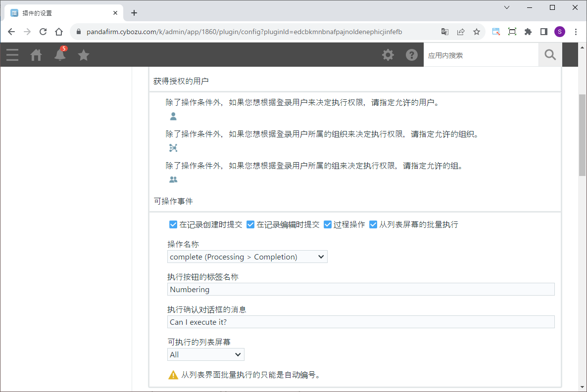Screen dimensions: 587x392
Task: Open the settings gear in kintone header
Action: click(x=388, y=55)
